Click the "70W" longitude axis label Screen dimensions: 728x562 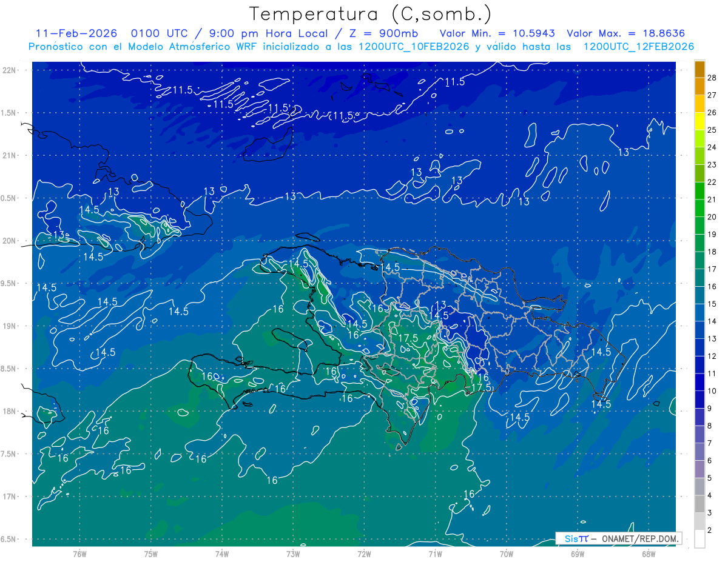(x=506, y=554)
